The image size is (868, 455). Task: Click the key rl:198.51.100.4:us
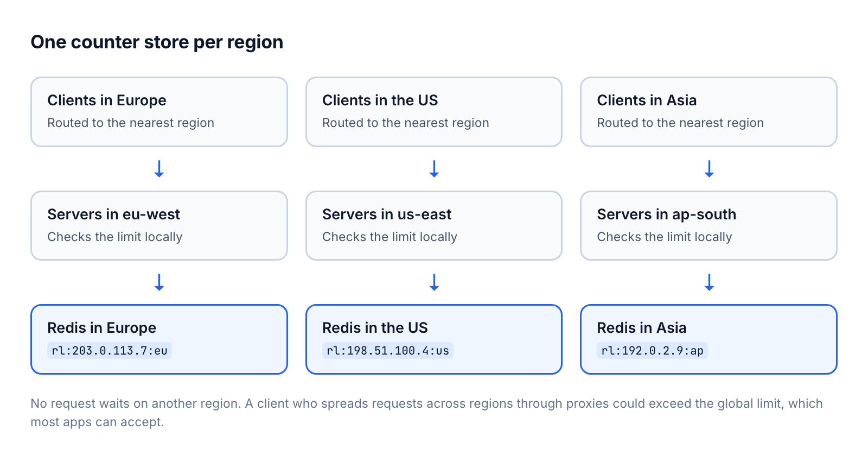pos(388,351)
